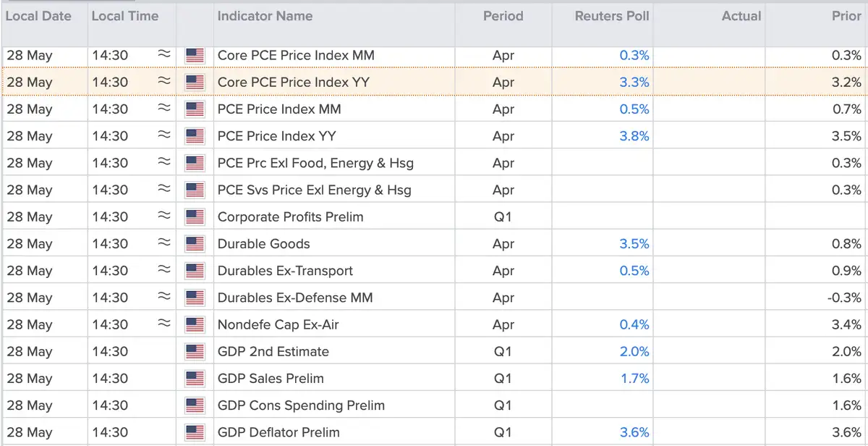Click the approximate-time icon on Nondefe Cap Ex-Air row
Screen dimensions: 868x446
(164, 324)
